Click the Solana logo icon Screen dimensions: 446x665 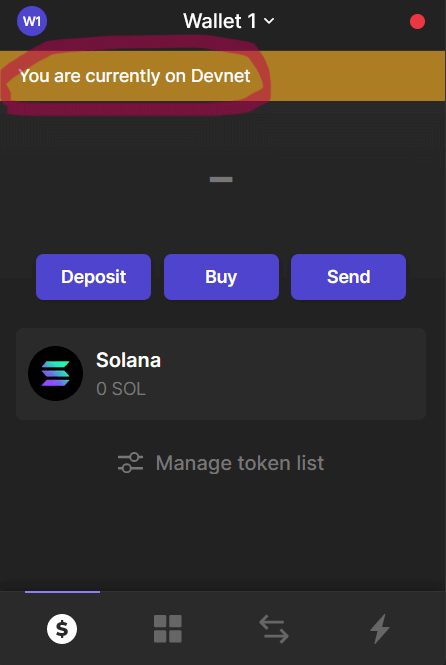pos(56,374)
